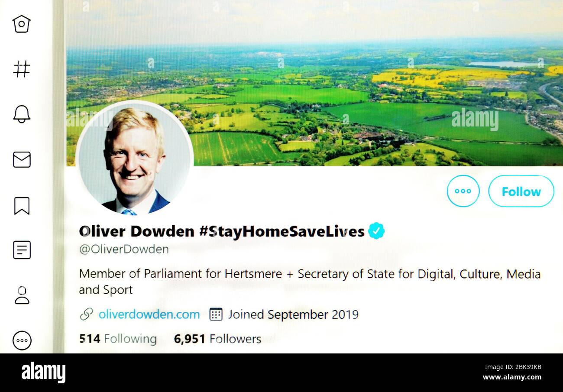Open Profile person icon in sidebar

pos(22,295)
